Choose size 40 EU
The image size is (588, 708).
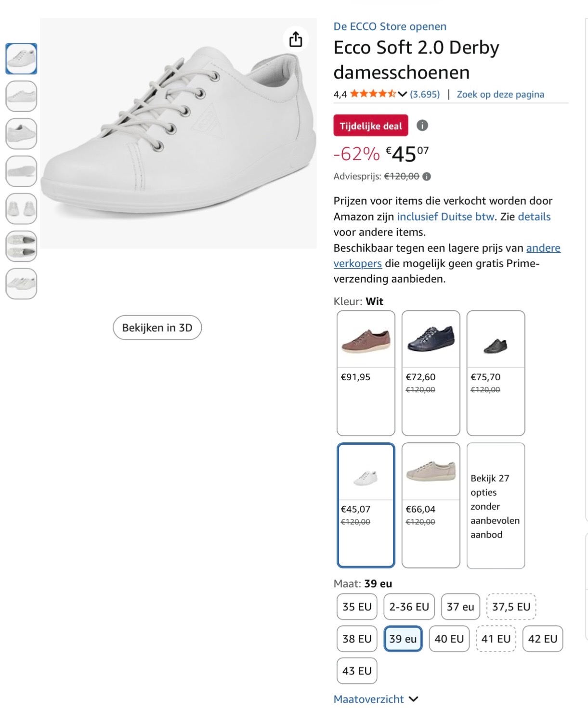point(449,639)
